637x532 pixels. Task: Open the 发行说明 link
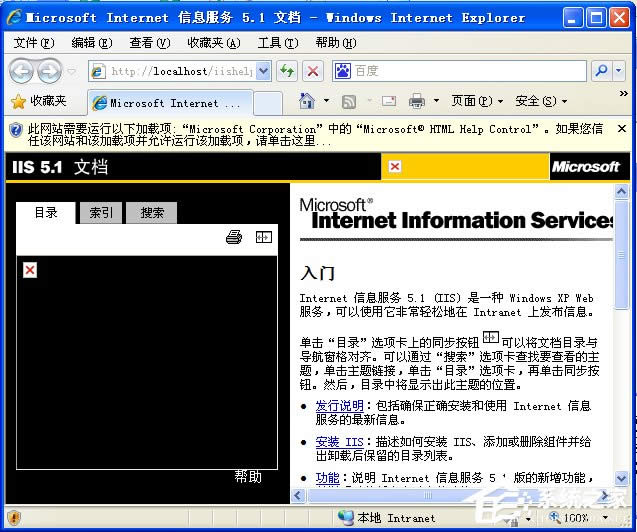point(339,406)
